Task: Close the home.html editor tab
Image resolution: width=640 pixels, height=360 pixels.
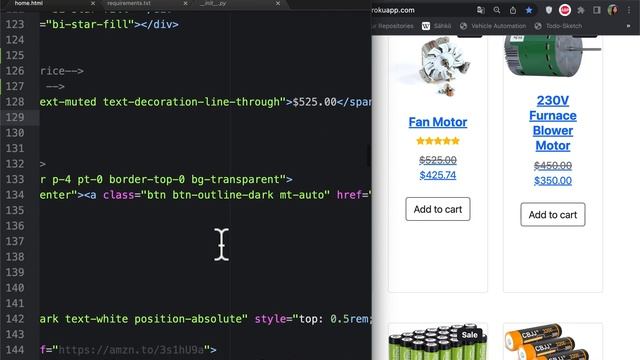Action: [93, 3]
